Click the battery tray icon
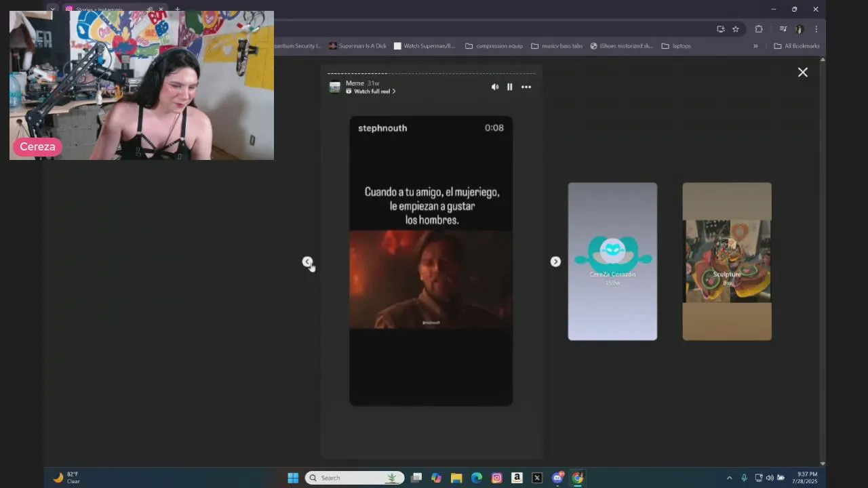 (781, 478)
